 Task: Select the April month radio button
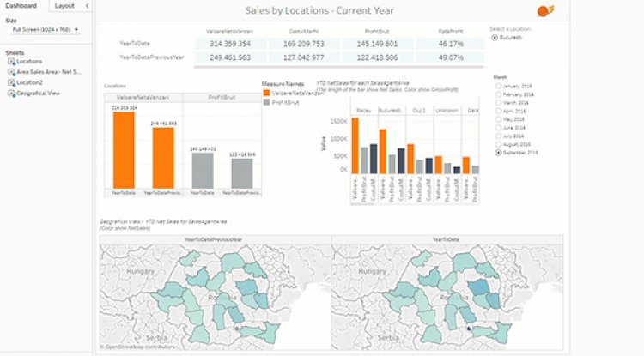[498, 112]
